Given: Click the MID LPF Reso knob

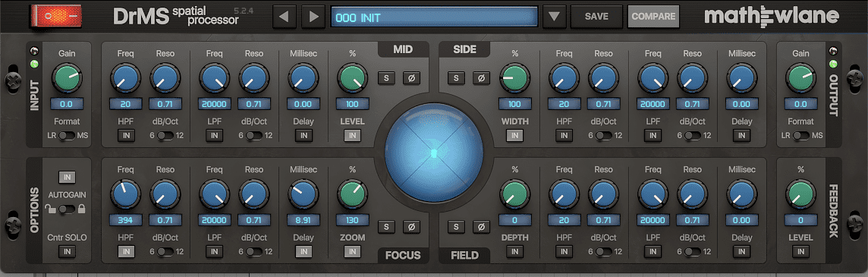Looking at the screenshot, I should [x=254, y=78].
